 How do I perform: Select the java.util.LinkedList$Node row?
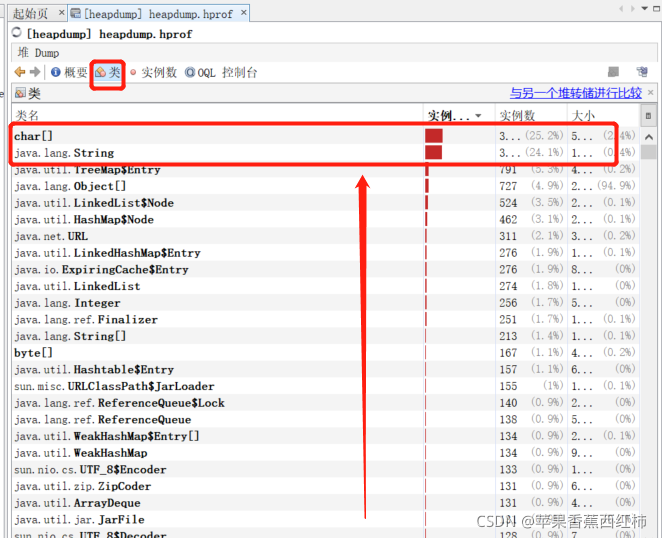tap(325, 203)
